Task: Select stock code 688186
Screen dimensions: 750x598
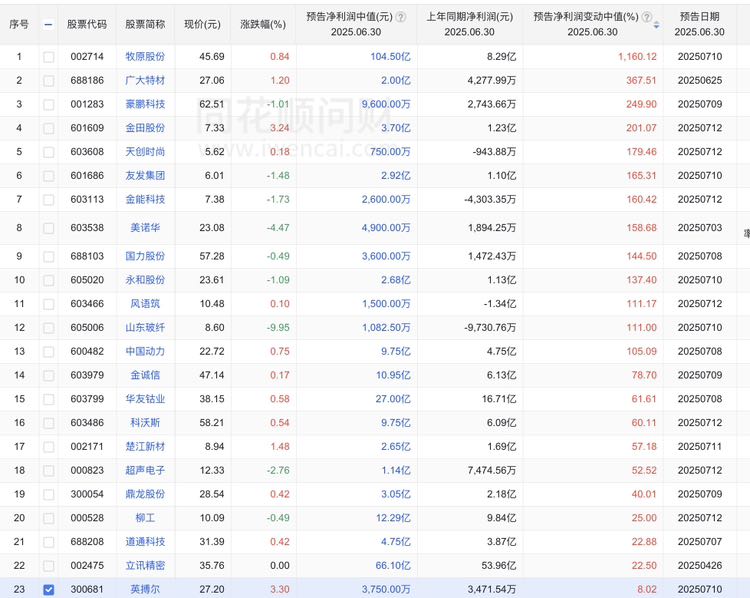Action: pyautogui.click(x=87, y=80)
